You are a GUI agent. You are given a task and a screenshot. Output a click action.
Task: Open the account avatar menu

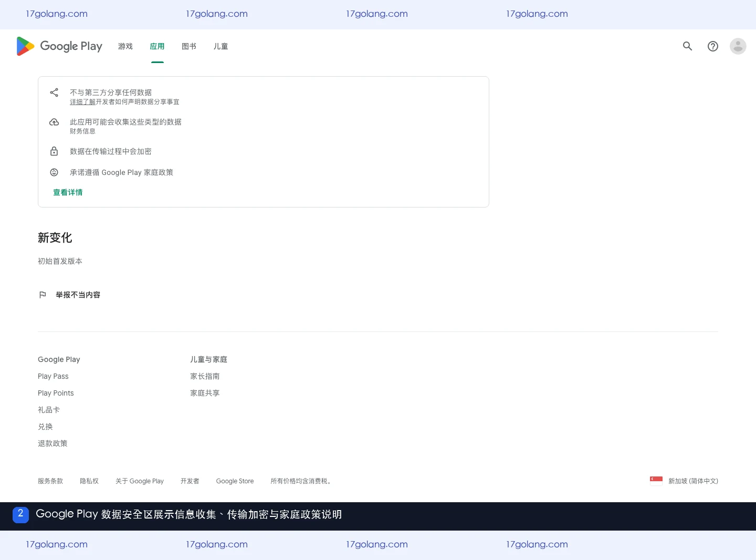click(738, 46)
